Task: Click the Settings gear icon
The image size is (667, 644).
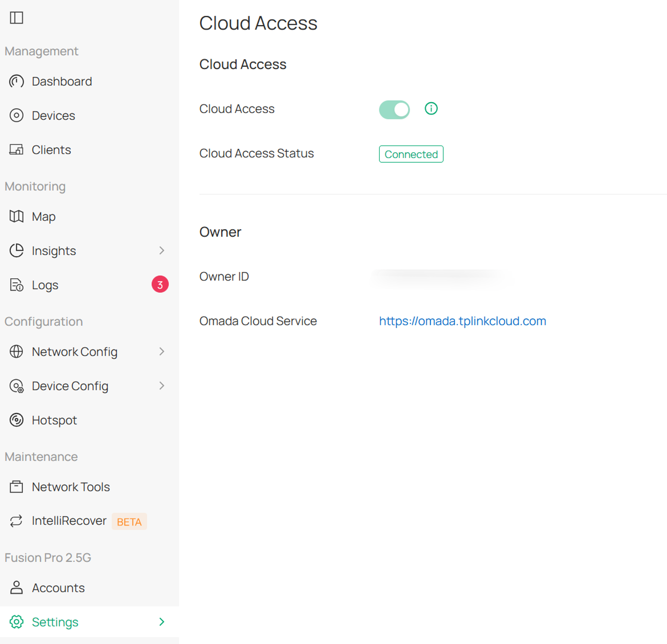Action: (x=16, y=622)
